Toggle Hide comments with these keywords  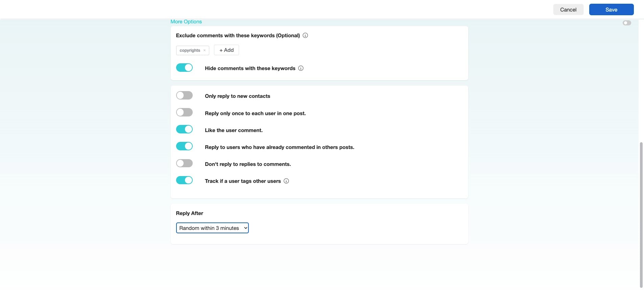tap(184, 68)
